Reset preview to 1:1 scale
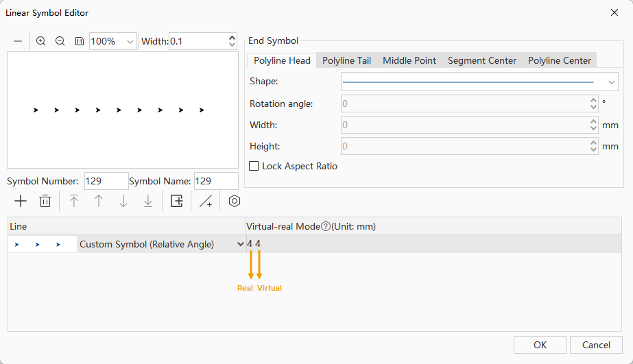633x364 pixels. coord(79,41)
